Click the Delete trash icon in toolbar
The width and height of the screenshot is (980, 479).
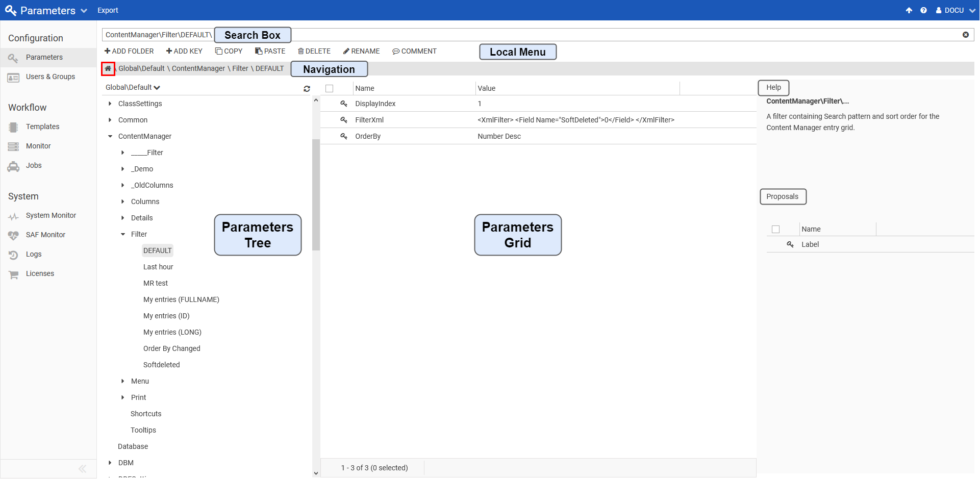point(301,51)
